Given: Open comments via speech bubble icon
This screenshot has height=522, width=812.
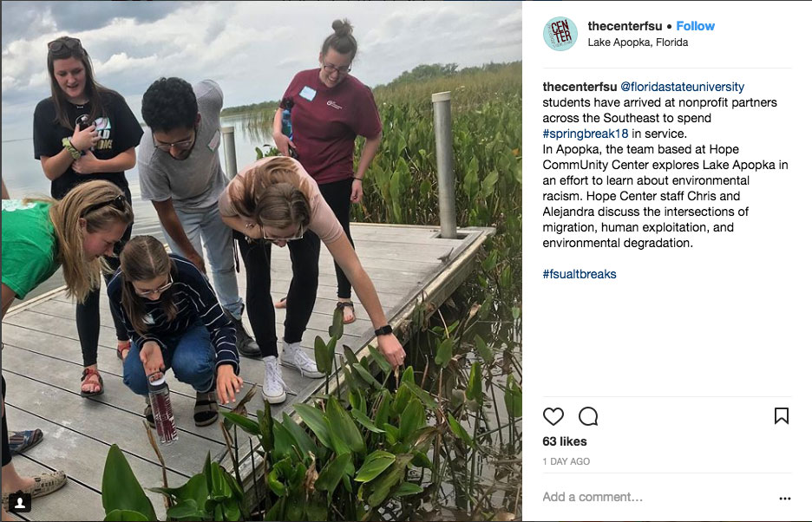Looking at the screenshot, I should (588, 416).
